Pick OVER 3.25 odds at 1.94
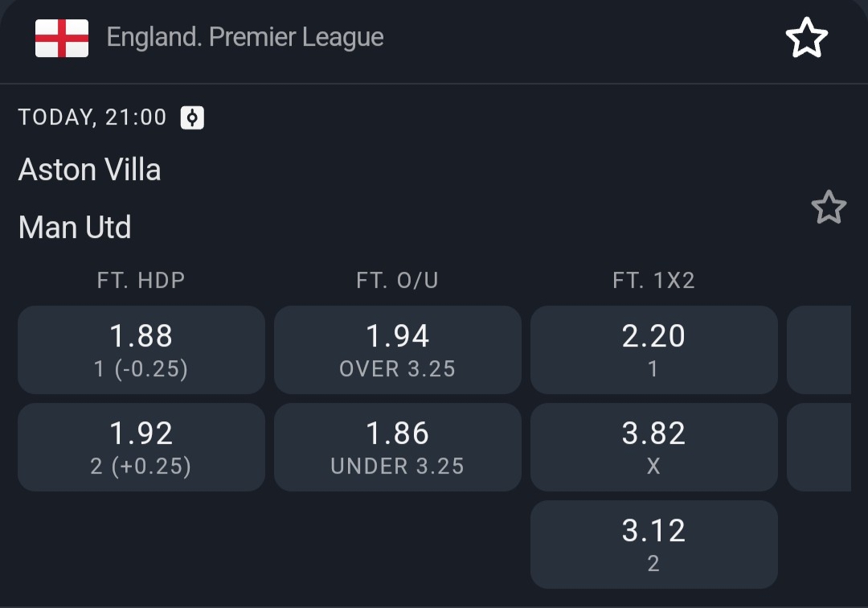Screen dimensions: 868x608 tap(398, 350)
